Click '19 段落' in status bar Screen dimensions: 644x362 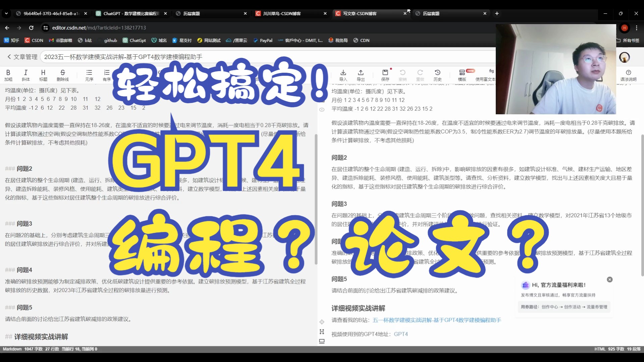(x=634, y=349)
